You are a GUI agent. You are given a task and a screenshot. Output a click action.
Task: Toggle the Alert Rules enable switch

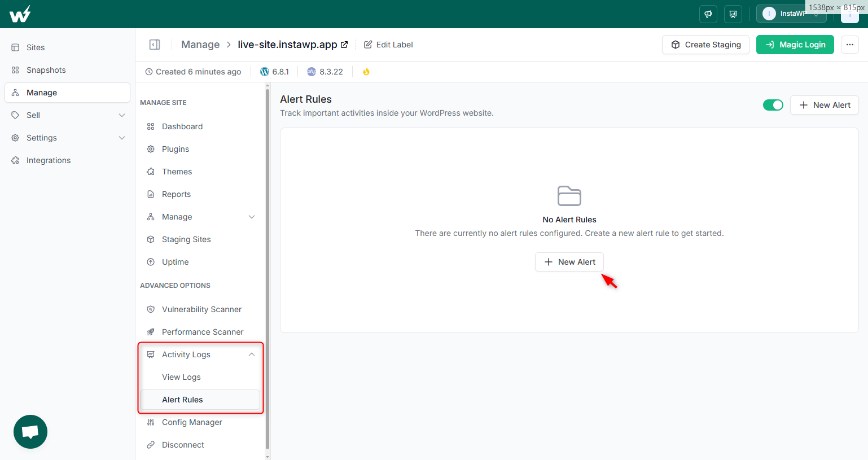tap(773, 105)
